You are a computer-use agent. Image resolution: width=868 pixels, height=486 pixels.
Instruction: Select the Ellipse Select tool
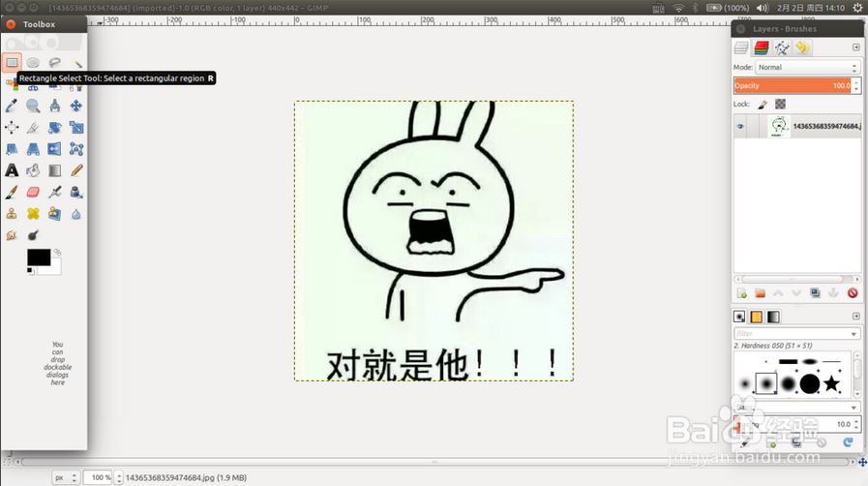pyautogui.click(x=33, y=63)
